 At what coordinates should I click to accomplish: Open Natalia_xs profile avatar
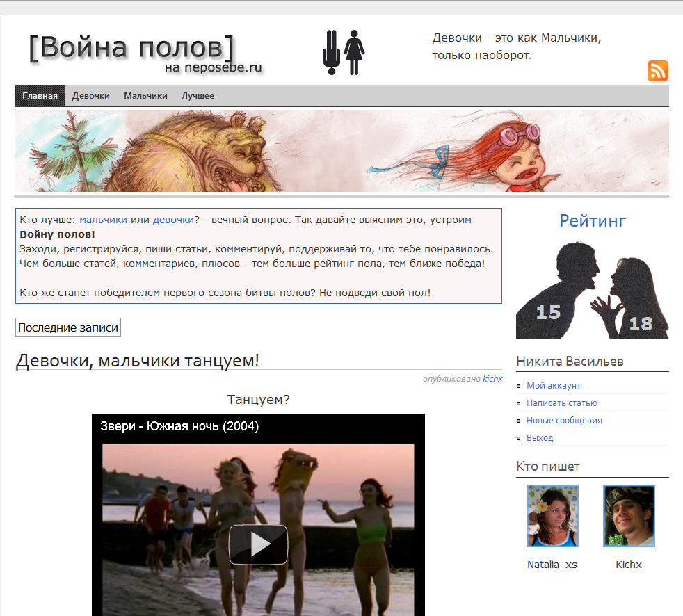[552, 516]
